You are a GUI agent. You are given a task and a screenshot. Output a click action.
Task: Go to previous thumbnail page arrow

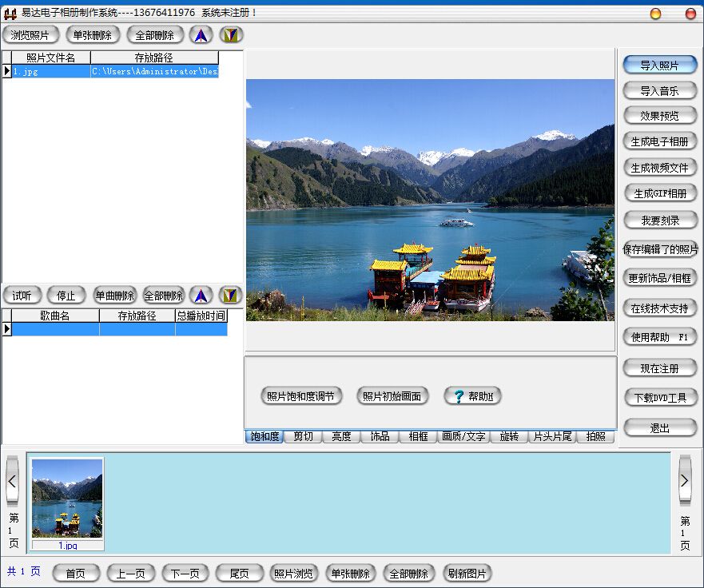(12, 481)
